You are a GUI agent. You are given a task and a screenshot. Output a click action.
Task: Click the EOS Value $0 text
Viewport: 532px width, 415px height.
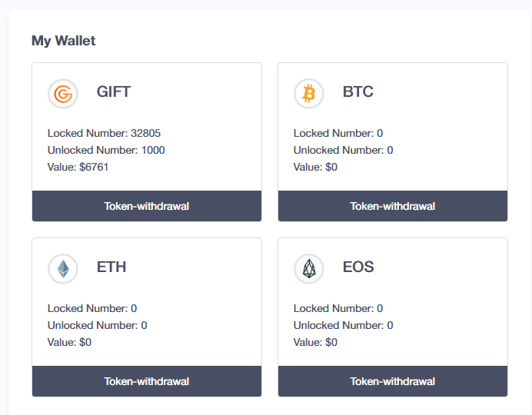[x=315, y=342]
